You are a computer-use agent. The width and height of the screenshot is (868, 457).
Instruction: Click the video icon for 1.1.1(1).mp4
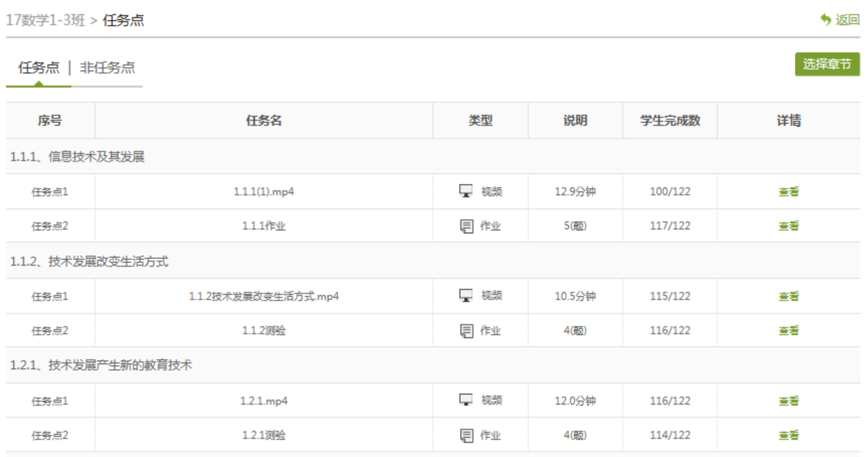[466, 191]
